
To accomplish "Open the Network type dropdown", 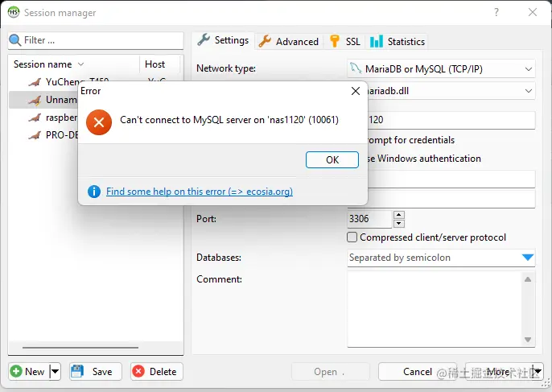I will click(x=441, y=69).
